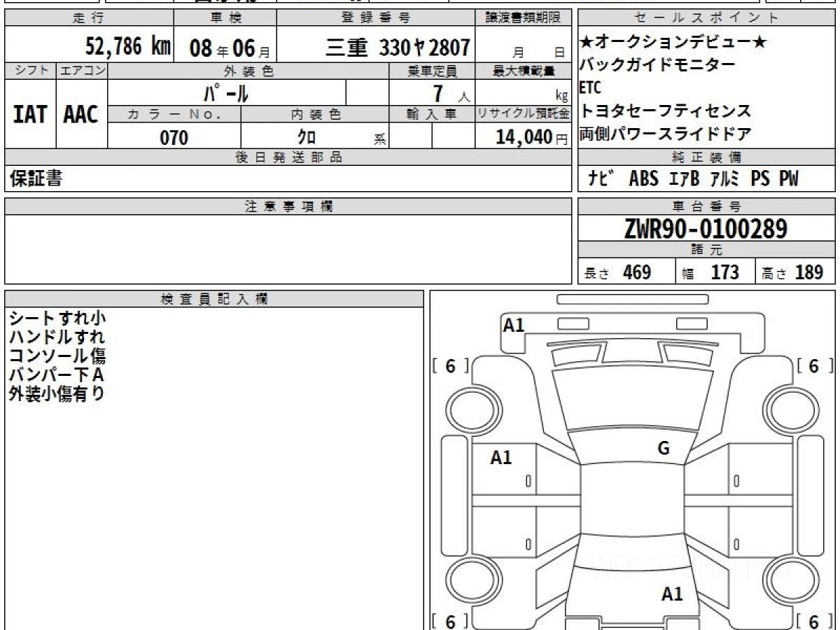The height and width of the screenshot is (630, 840).
Task: Select the A1 mark near the diagram bottom
Action: [672, 594]
